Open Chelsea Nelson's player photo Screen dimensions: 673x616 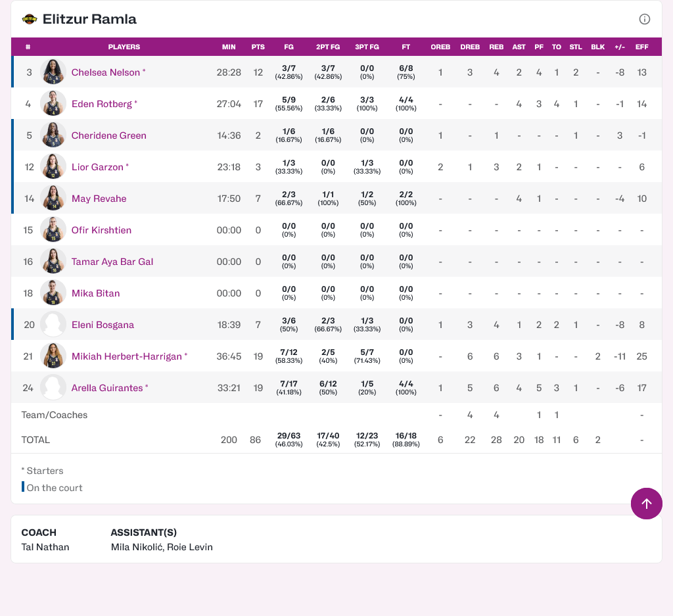(x=53, y=72)
